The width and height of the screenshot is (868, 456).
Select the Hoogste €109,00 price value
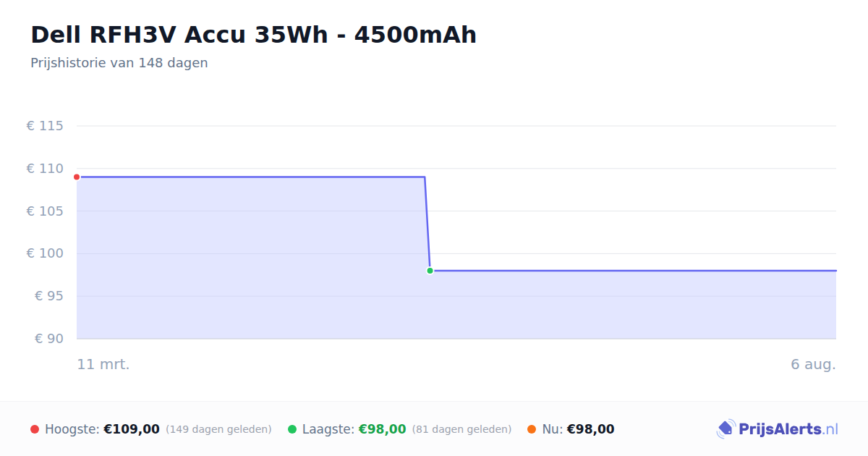tap(132, 429)
